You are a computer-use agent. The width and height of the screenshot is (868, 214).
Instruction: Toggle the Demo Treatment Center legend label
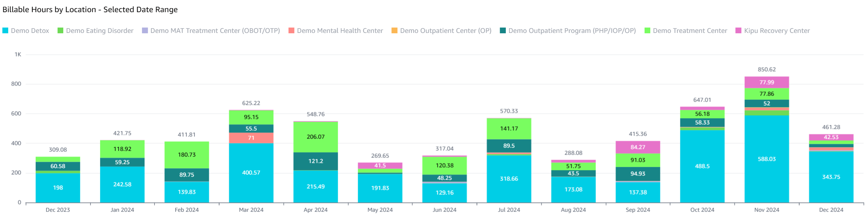click(x=690, y=31)
